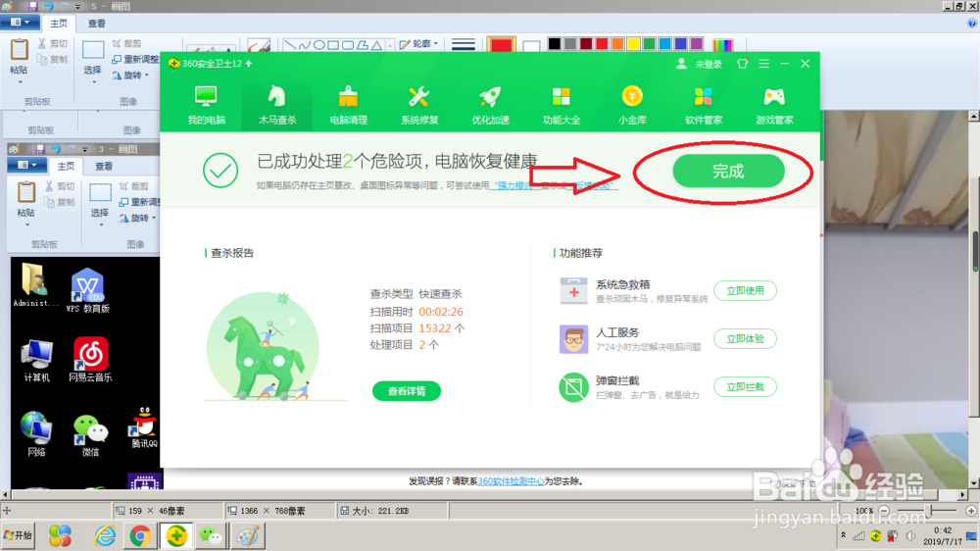Select the oval shape in Paint shapes gallery
The height and width of the screenshot is (551, 980).
coord(318,45)
